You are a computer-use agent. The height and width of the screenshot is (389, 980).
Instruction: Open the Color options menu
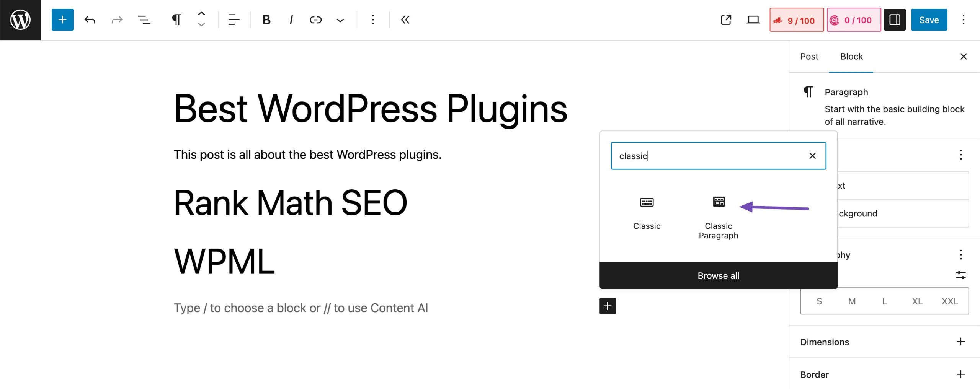point(960,155)
